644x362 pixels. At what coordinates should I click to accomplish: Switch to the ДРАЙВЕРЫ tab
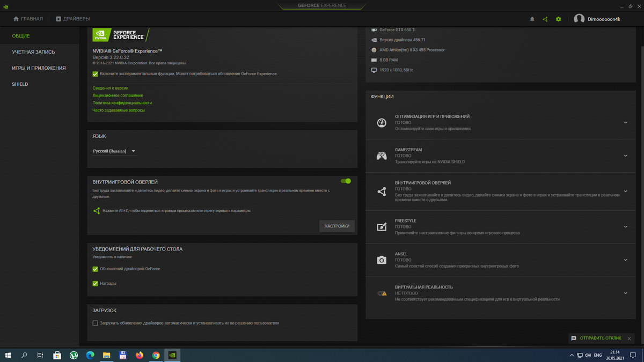[76, 19]
